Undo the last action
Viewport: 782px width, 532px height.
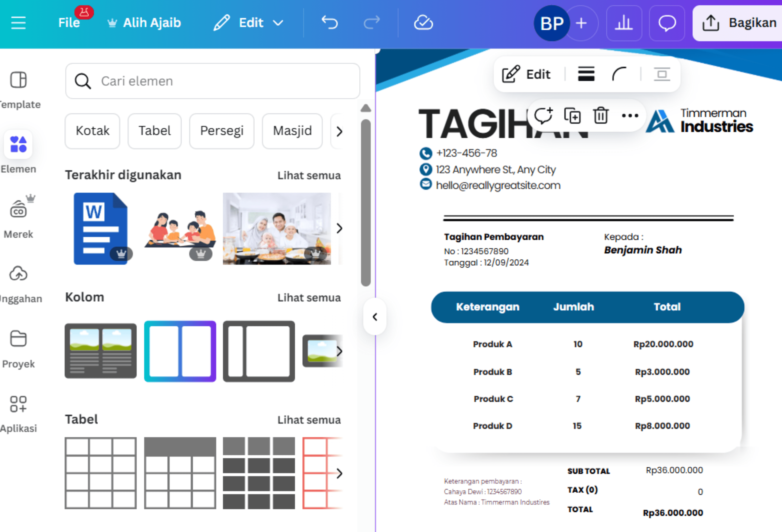tap(330, 23)
